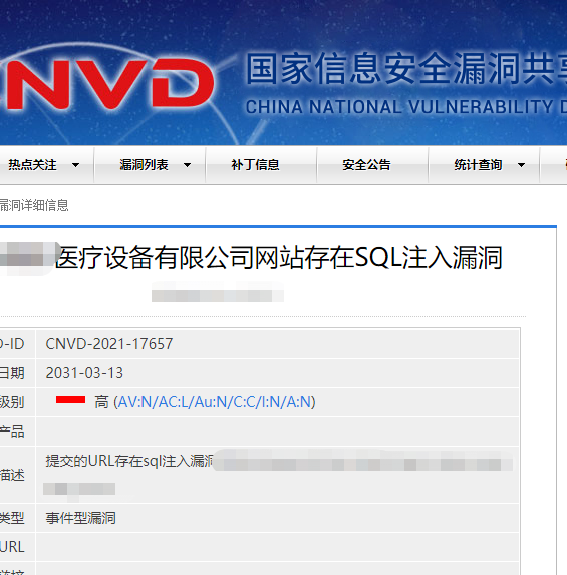Click the red severity level bar

70,400
